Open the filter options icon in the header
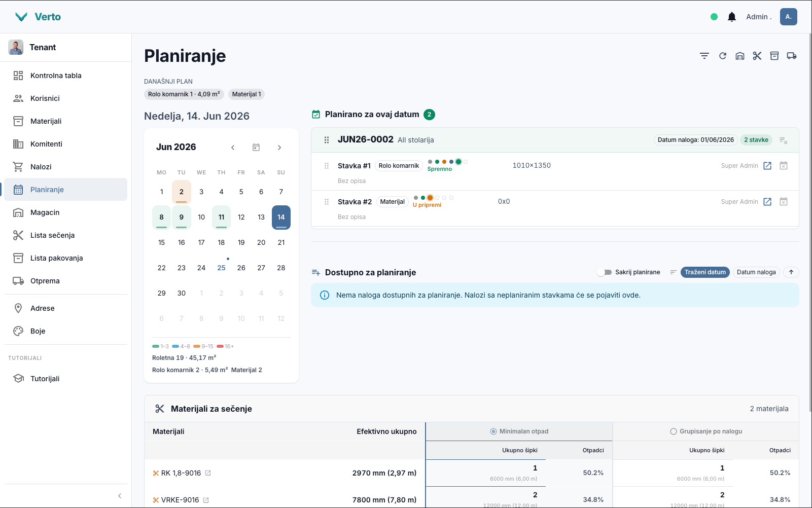 704,56
